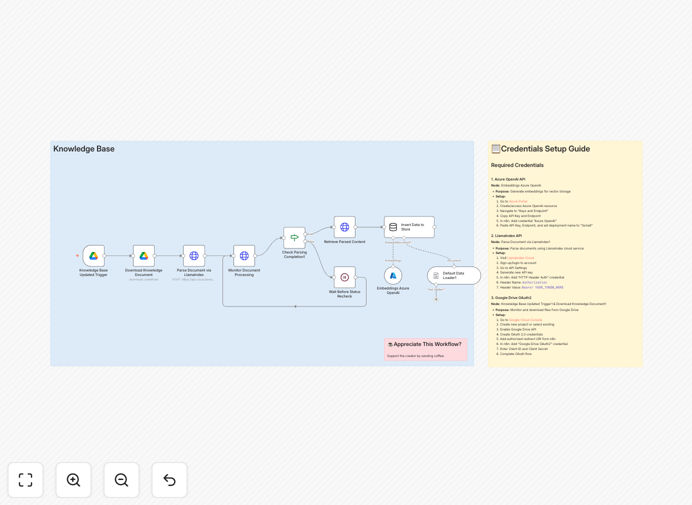Click the LlamaIndex API section heading

click(x=506, y=236)
